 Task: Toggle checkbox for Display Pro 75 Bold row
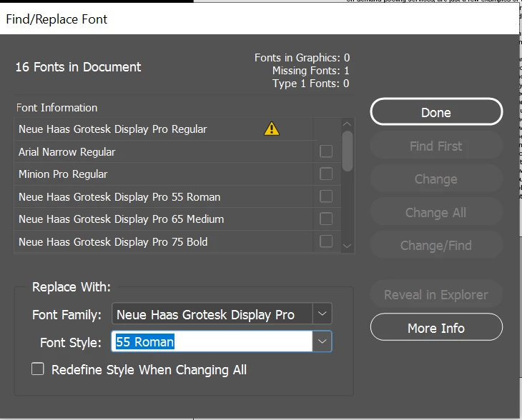point(326,241)
